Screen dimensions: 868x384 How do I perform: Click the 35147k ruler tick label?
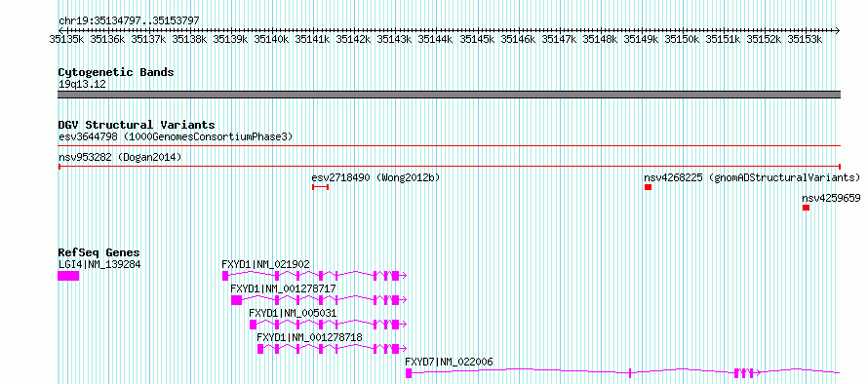(559, 39)
